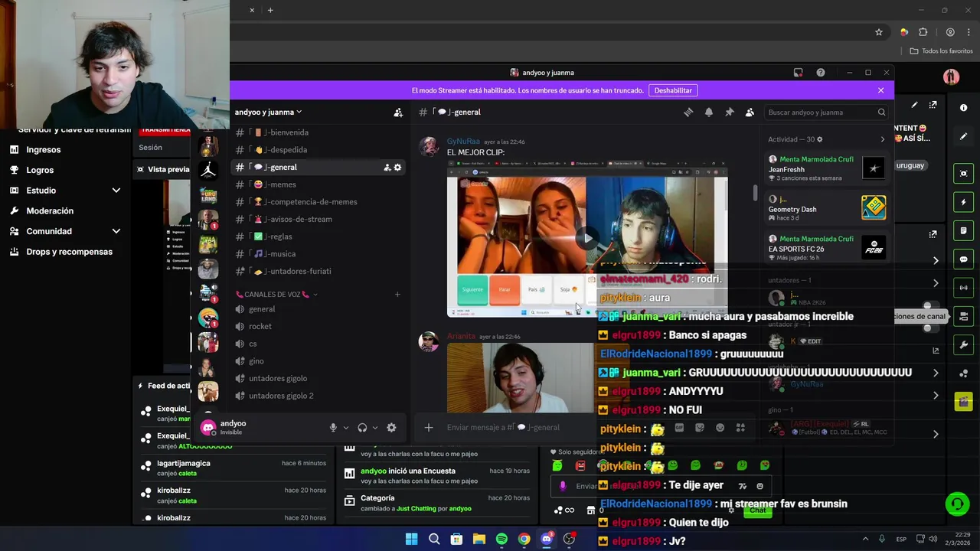Open Spotify from the Windows taskbar
The height and width of the screenshot is (551, 980).
coord(501,539)
